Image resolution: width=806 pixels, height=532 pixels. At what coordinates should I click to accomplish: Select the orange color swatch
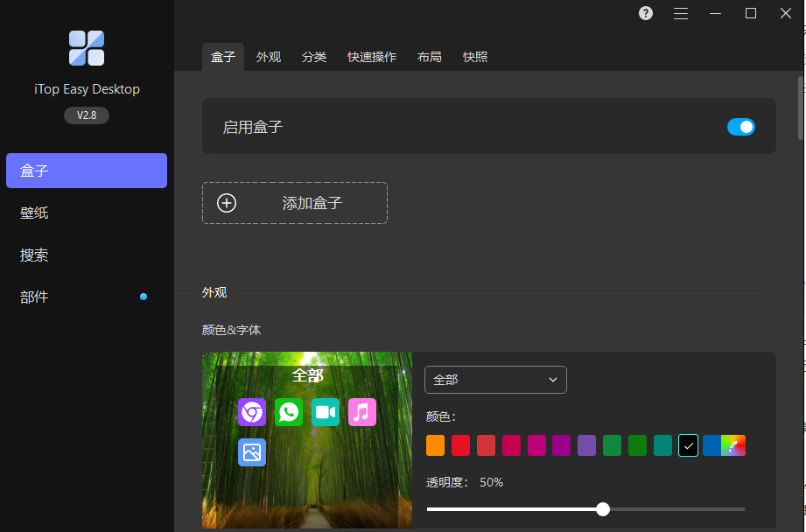click(x=435, y=445)
